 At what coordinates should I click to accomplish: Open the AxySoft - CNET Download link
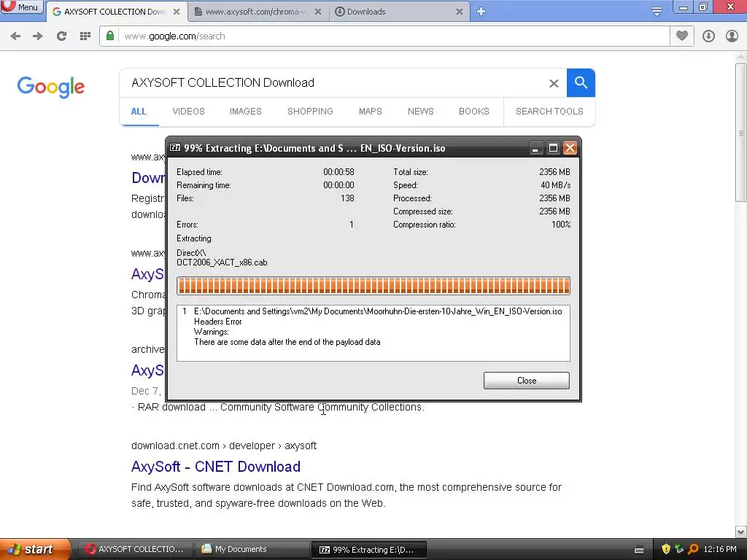pos(216,467)
